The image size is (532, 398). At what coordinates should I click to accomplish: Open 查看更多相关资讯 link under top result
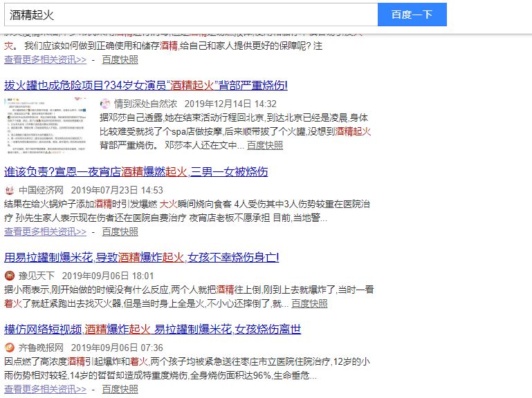pyautogui.click(x=46, y=59)
